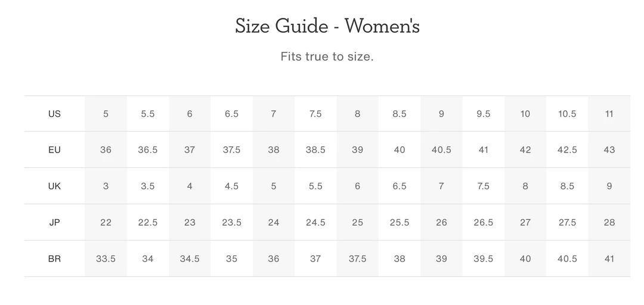Select UK size 4.5 cell
The image size is (644, 305).
pos(231,186)
